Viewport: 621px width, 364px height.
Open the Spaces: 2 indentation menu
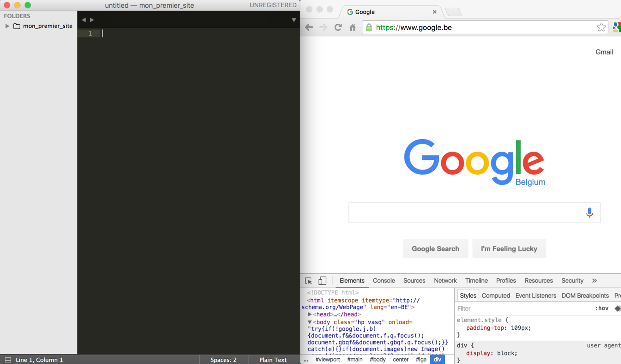pos(223,360)
